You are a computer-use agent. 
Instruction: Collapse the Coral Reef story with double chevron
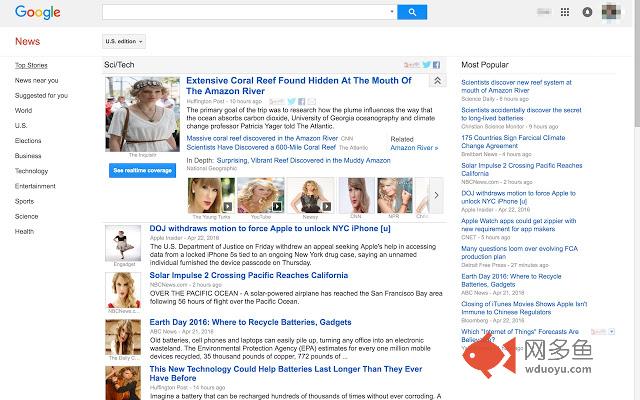(x=437, y=80)
